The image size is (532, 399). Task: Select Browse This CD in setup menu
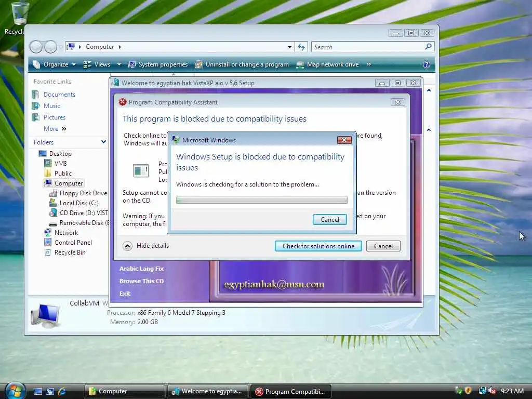click(141, 281)
